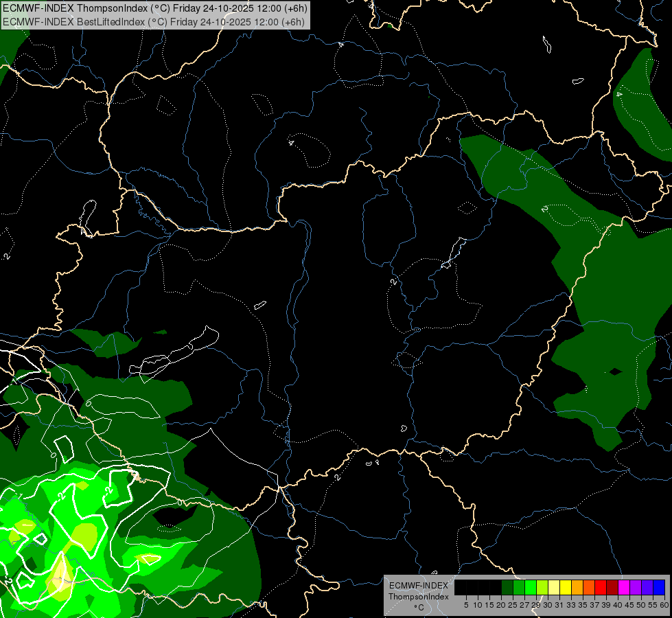This screenshot has width=672, height=618.
Task: Pick the purple 45–50 legend swatch
Action: [636, 587]
